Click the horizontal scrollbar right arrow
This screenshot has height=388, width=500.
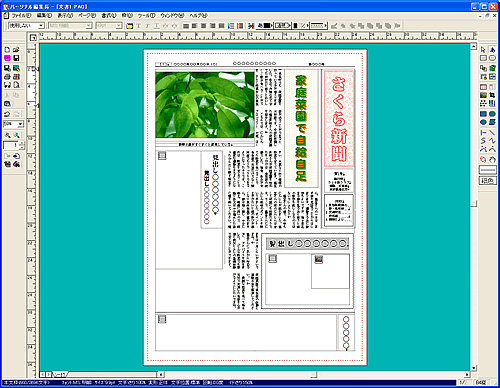[467, 375]
